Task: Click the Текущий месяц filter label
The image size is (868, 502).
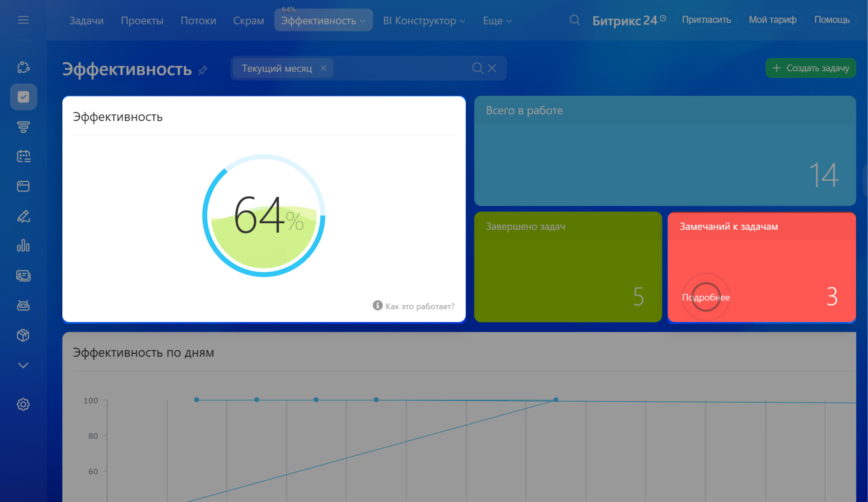Action: click(x=277, y=68)
